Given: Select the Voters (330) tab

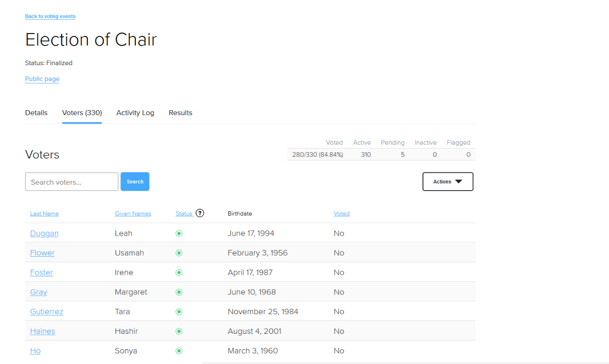Looking at the screenshot, I should pos(82,113).
